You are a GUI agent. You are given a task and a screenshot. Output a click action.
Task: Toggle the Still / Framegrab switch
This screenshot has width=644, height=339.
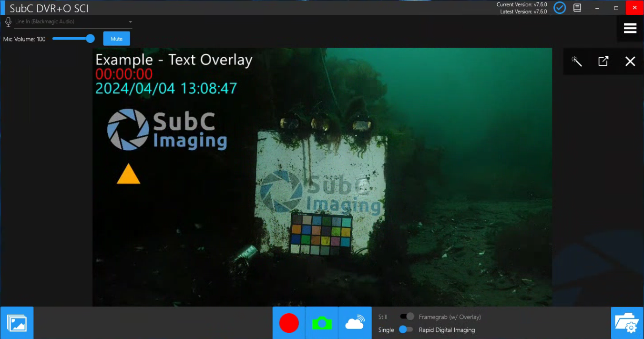407,317
